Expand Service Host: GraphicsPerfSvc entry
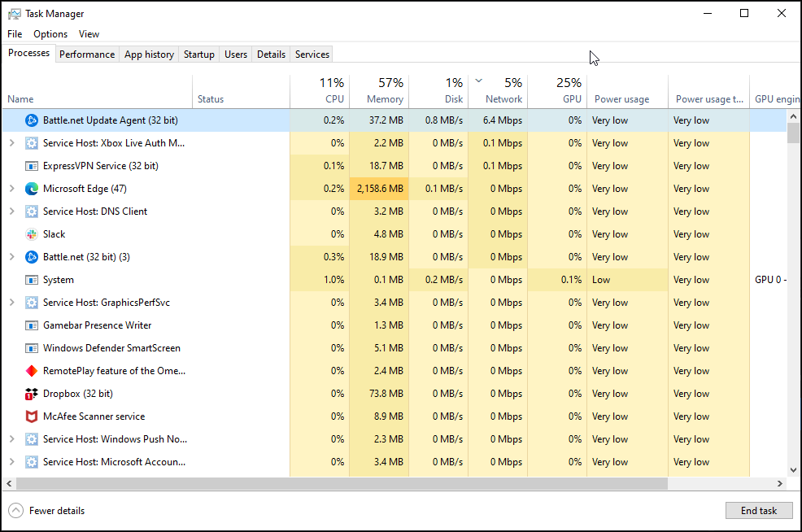The height and width of the screenshot is (532, 802). click(x=11, y=303)
